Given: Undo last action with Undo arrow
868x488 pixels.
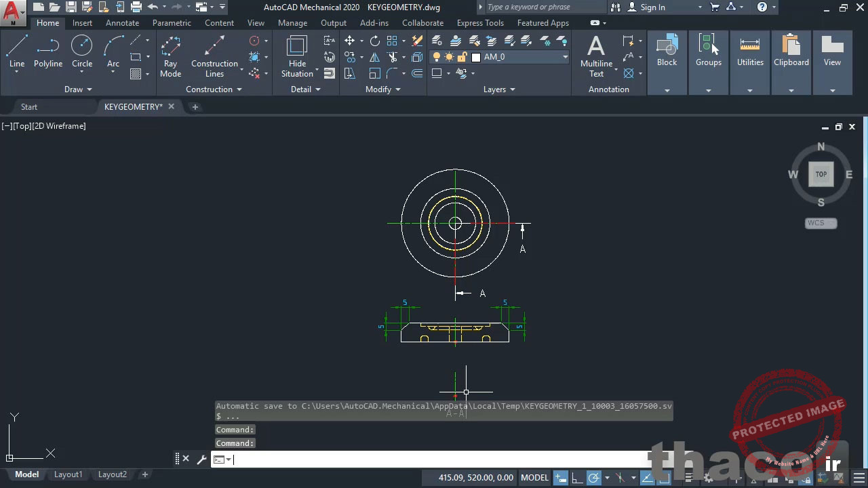Looking at the screenshot, I should point(153,7).
